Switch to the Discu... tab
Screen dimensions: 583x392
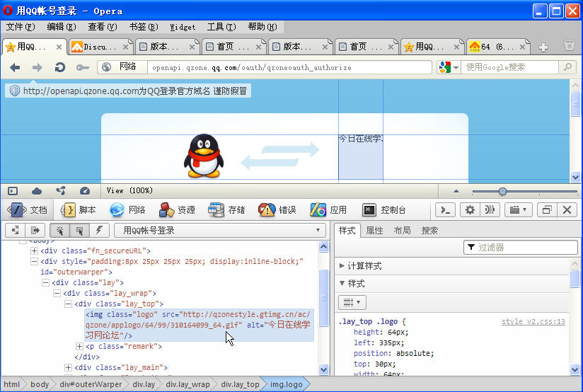(x=100, y=47)
